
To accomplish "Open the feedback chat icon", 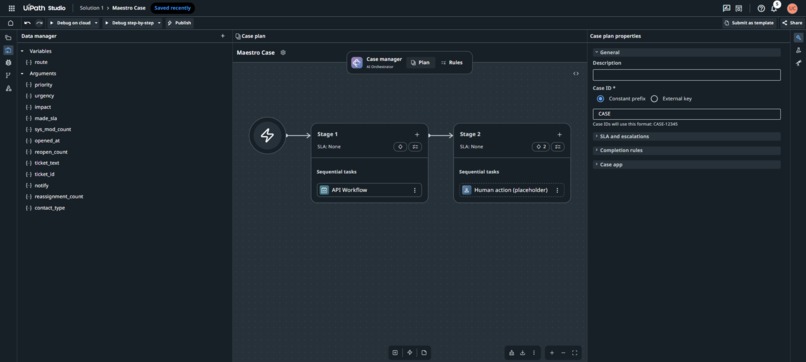I will coord(726,8).
